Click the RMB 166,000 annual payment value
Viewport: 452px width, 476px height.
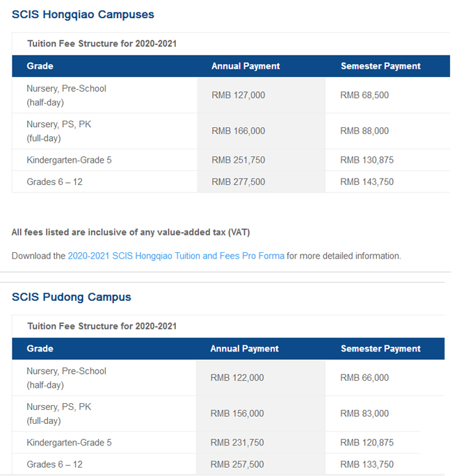pos(238,131)
